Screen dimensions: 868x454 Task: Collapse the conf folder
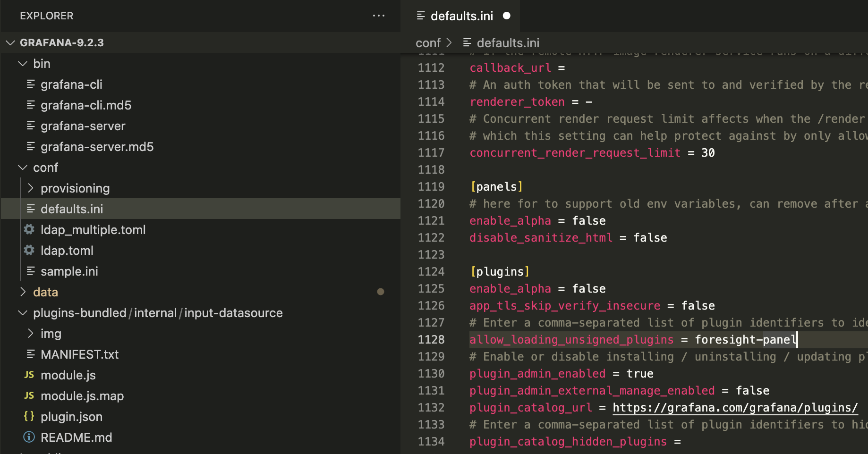(23, 168)
